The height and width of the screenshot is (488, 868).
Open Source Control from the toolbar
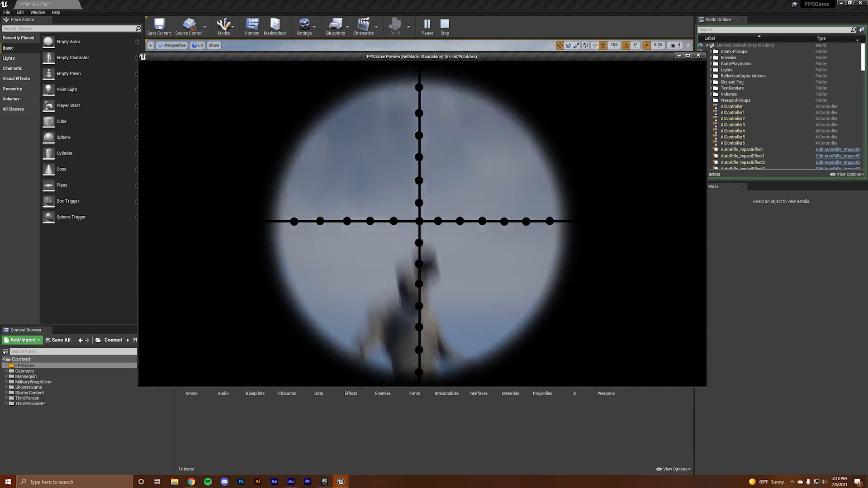point(189,26)
